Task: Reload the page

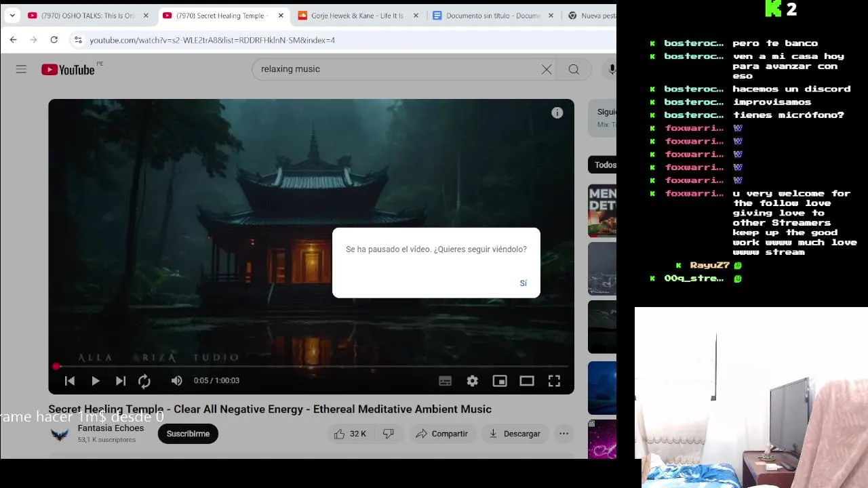Action: tap(54, 40)
